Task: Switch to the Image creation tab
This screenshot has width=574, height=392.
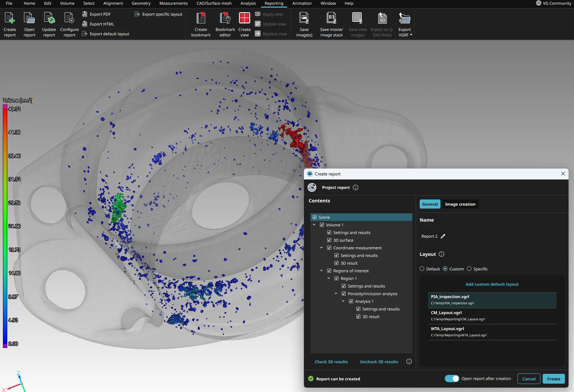Action: click(x=460, y=204)
